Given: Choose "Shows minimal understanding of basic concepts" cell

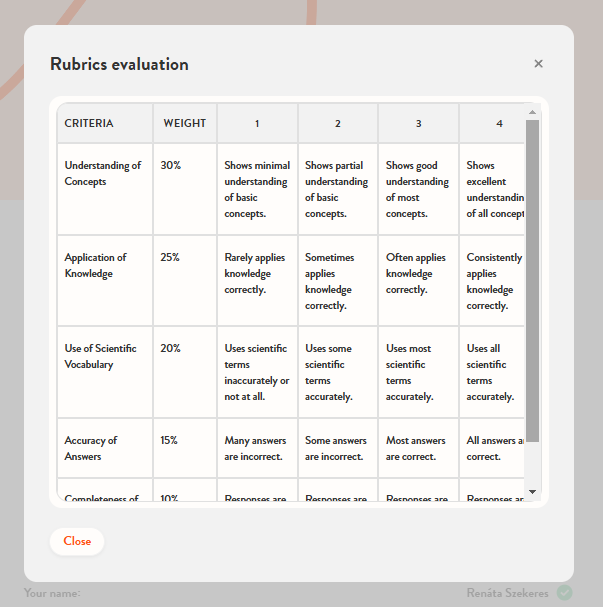Looking at the screenshot, I should tap(257, 189).
